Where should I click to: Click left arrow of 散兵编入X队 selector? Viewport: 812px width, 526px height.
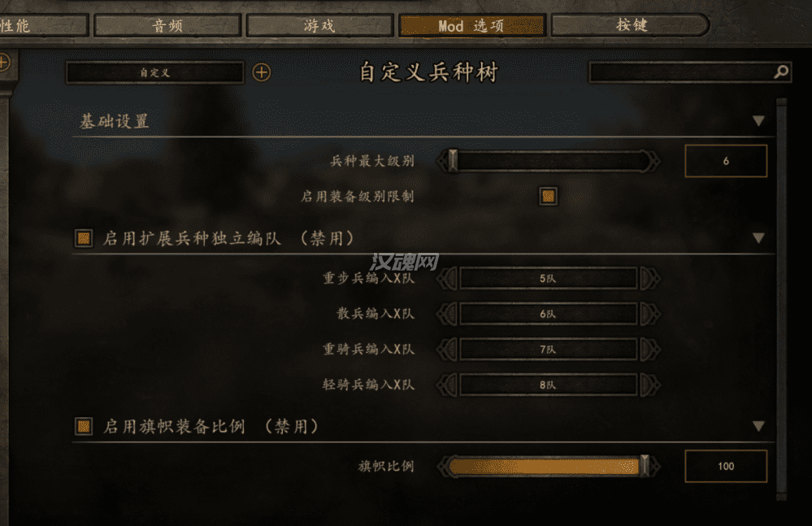coord(447,314)
